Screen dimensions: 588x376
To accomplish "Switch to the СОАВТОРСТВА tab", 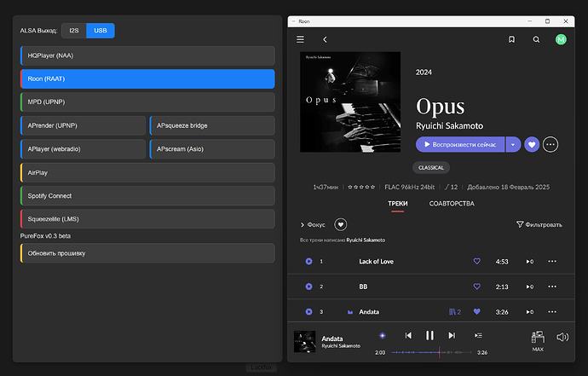I will 452,204.
